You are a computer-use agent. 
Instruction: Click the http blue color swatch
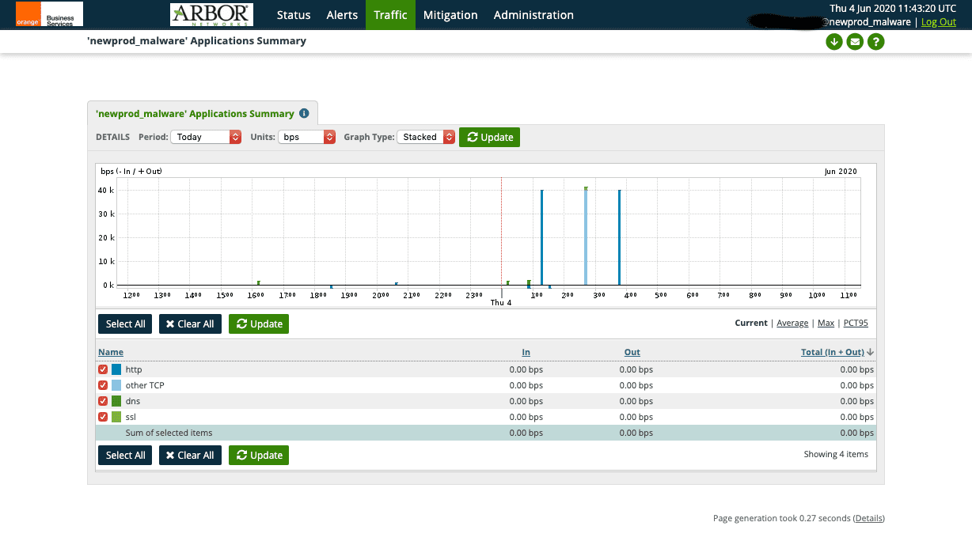[116, 369]
